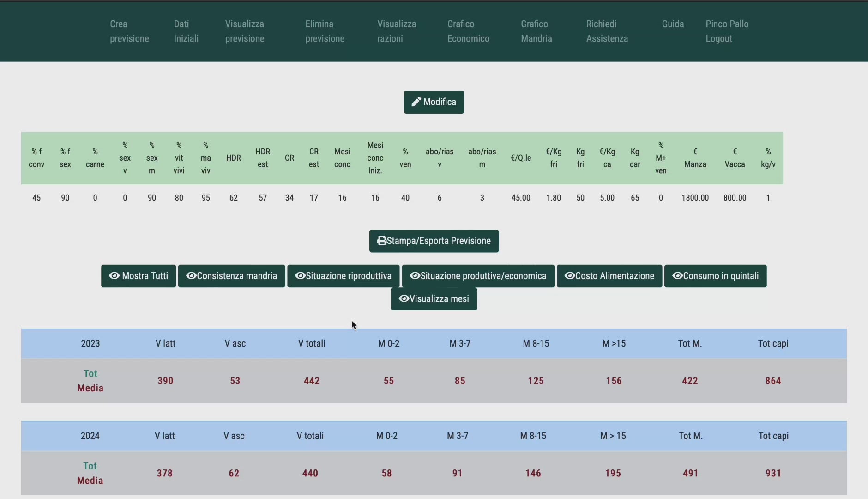
Task: Click the eye icon on Mostra Tutti
Action: click(114, 276)
